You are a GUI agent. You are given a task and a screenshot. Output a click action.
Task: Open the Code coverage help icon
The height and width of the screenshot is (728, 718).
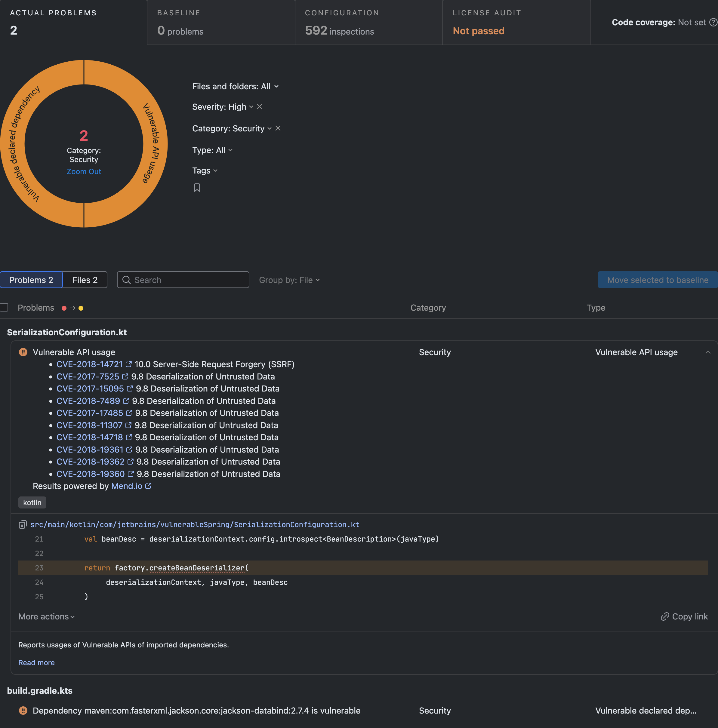coord(713,22)
